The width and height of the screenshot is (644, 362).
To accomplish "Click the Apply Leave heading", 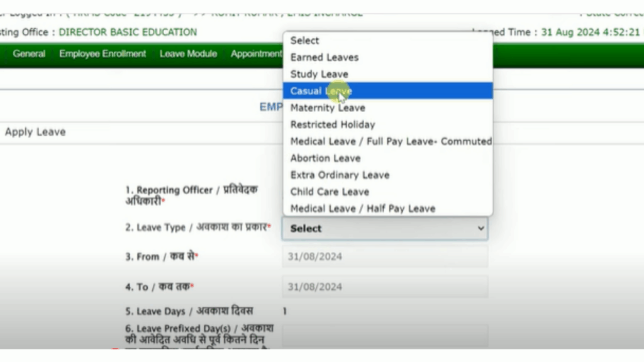I will (35, 132).
